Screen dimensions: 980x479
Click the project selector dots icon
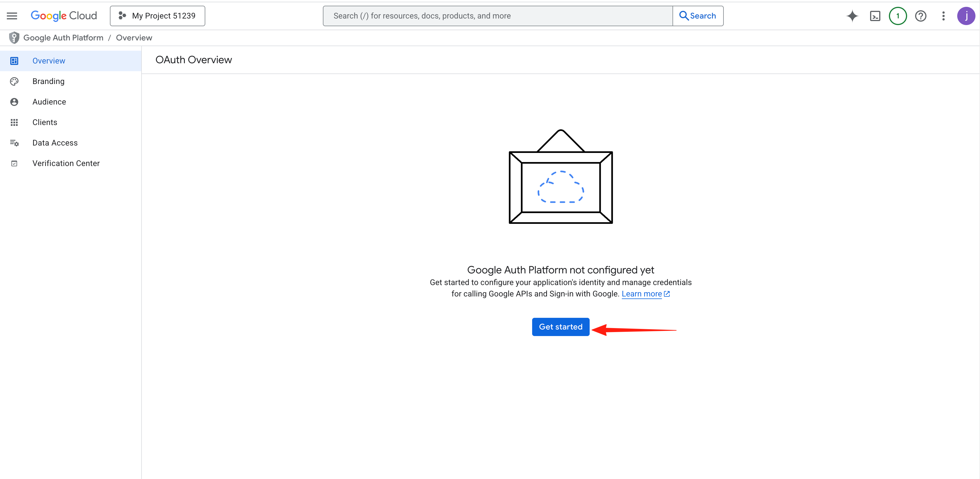point(122,16)
